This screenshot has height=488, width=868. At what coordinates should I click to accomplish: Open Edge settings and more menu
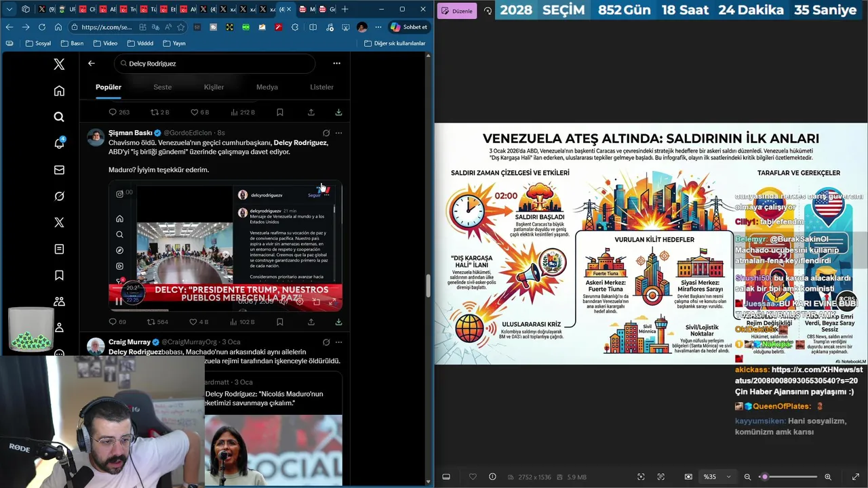click(x=378, y=27)
